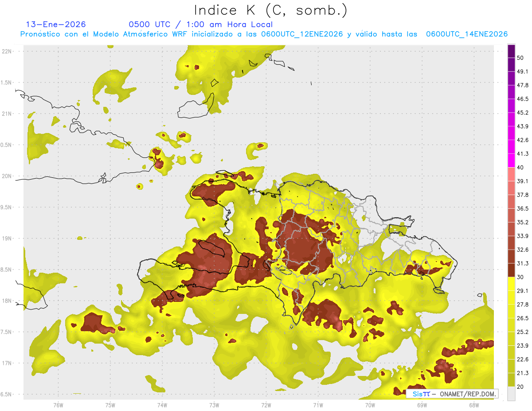The height and width of the screenshot is (411, 532).
Task: Click the colorbar label "50"
Action: coord(520,58)
